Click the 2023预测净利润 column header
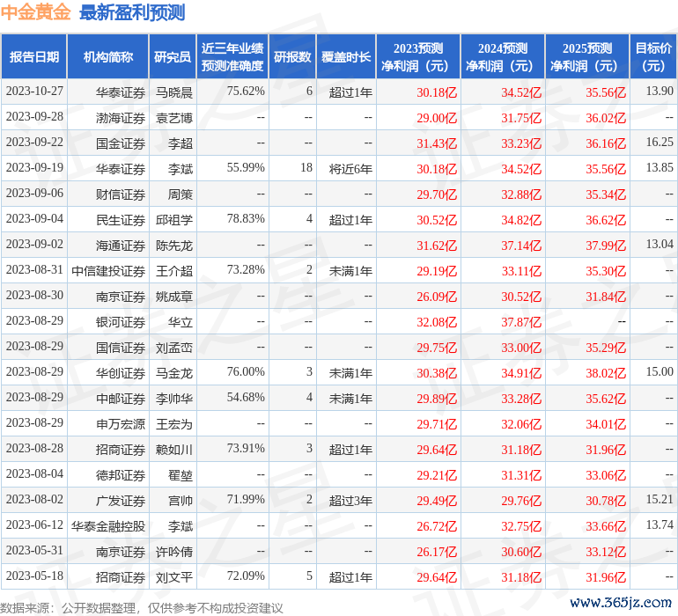The width and height of the screenshot is (678, 616). click(x=418, y=56)
